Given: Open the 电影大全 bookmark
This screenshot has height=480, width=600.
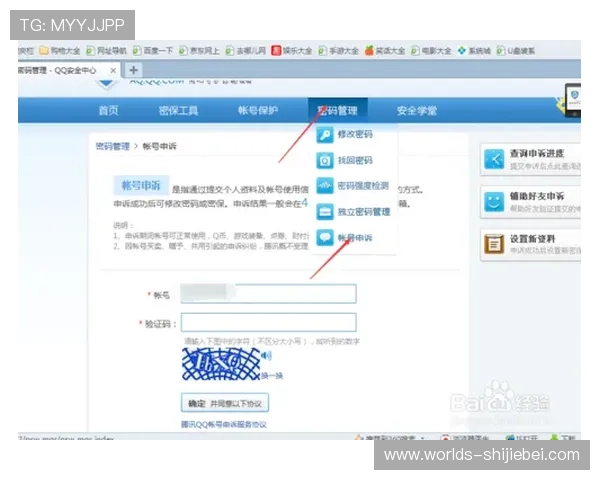Looking at the screenshot, I should pyautogui.click(x=431, y=51).
